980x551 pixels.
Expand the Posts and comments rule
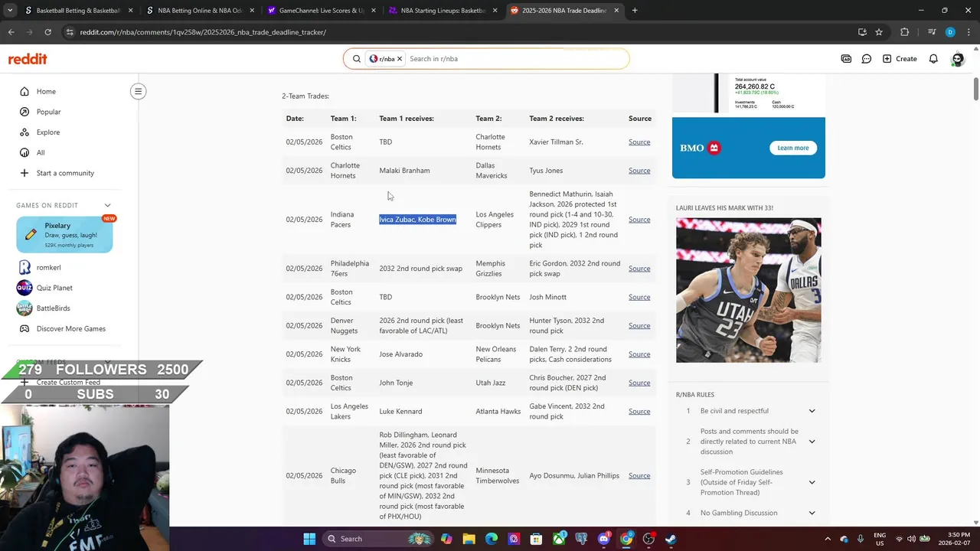pyautogui.click(x=812, y=442)
